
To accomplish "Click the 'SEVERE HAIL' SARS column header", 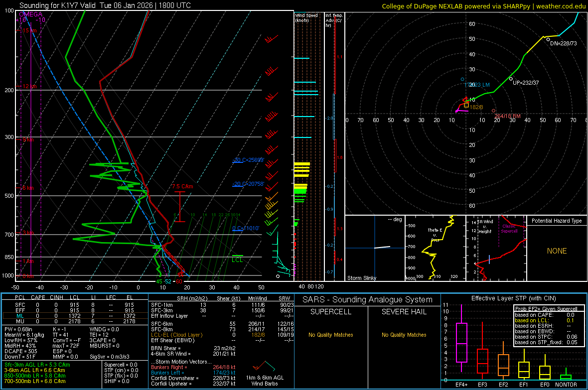I will point(404,312).
